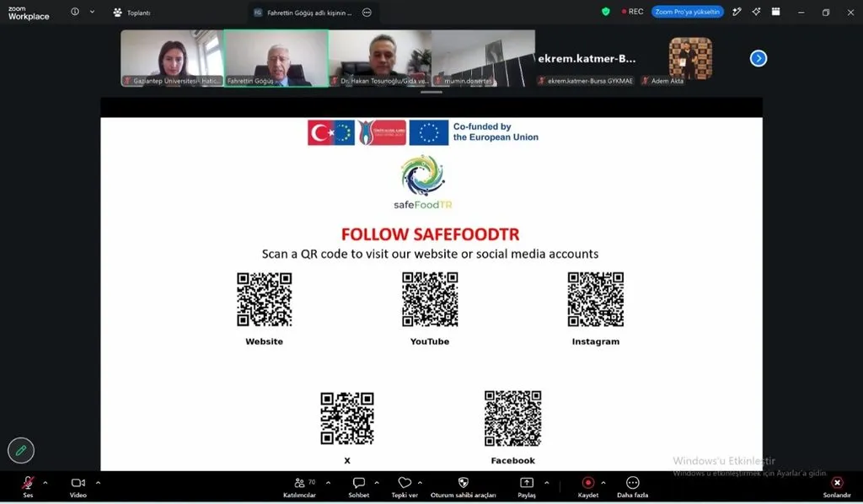Open the meeting info icon
863x504 pixels.
tap(75, 12)
